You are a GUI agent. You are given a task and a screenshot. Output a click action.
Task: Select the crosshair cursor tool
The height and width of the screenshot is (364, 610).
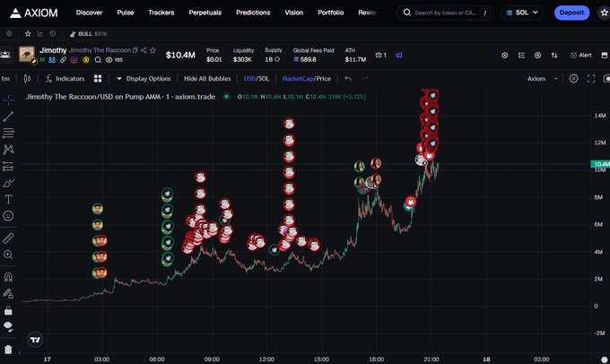pyautogui.click(x=8, y=100)
